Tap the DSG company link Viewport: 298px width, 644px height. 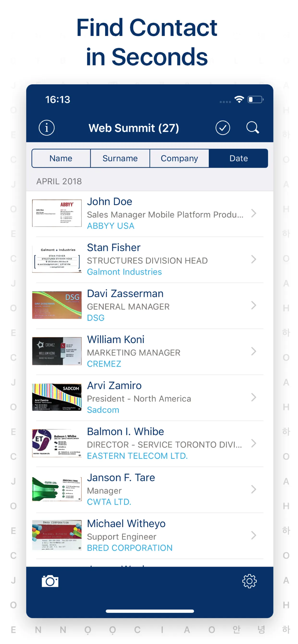pos(96,318)
